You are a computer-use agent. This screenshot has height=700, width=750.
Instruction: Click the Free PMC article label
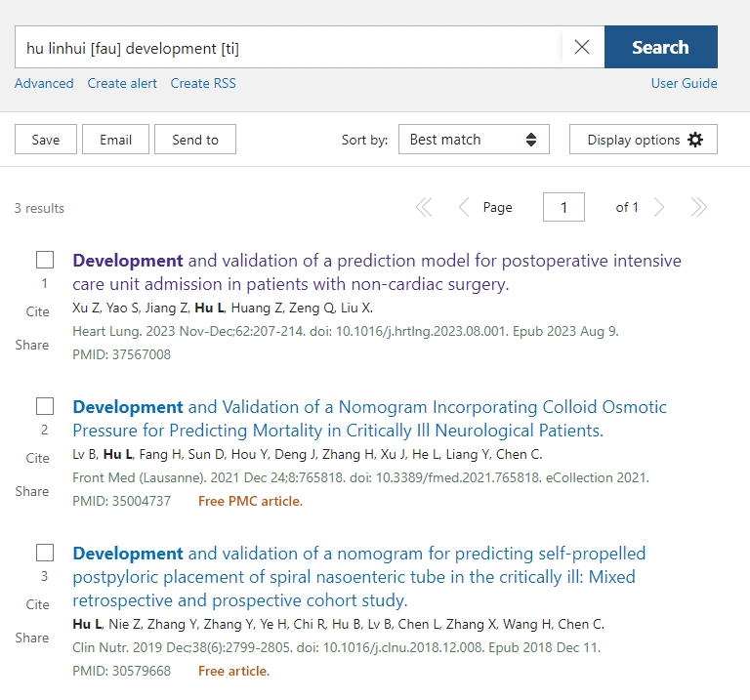[251, 501]
